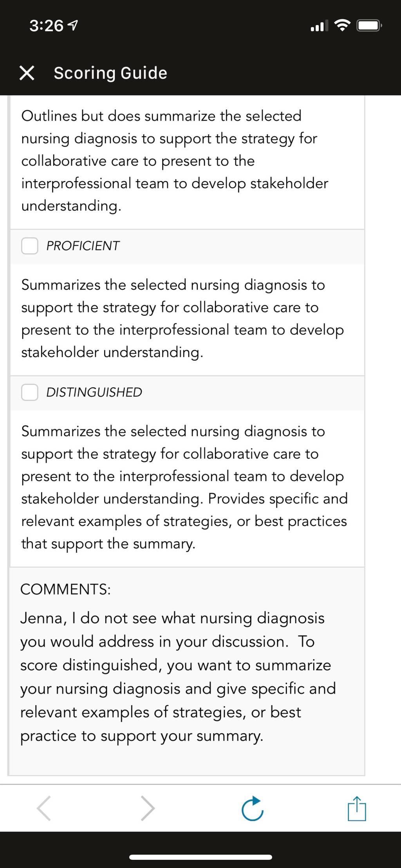The width and height of the screenshot is (401, 868).
Task: Tap the DISTINGUISHED label text
Action: click(x=94, y=392)
